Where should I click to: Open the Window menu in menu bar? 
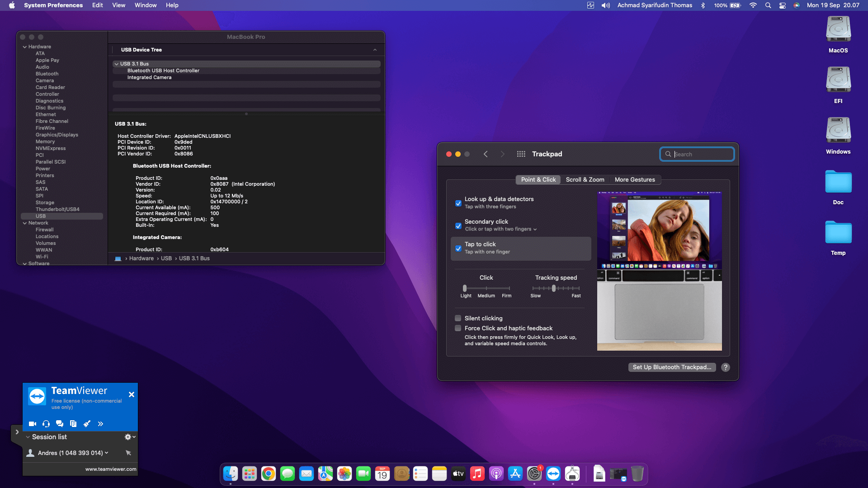click(145, 5)
